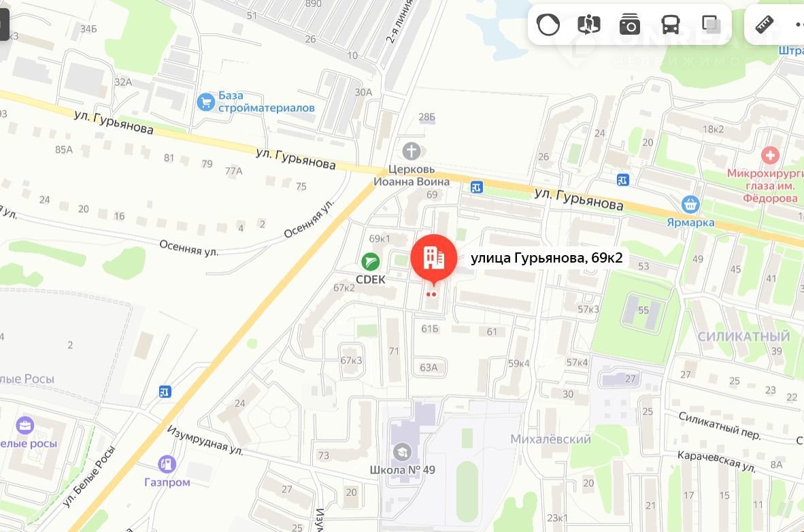804x532 pixels.
Task: Open the traffic layer circle icon
Action: [x=548, y=24]
